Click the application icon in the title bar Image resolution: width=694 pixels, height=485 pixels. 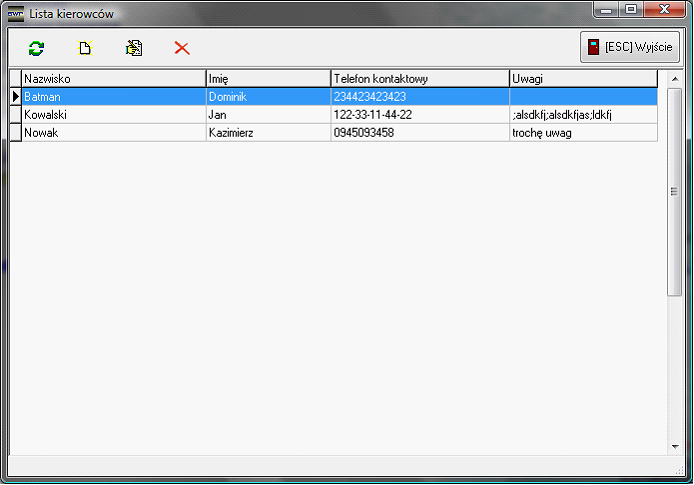tap(15, 13)
